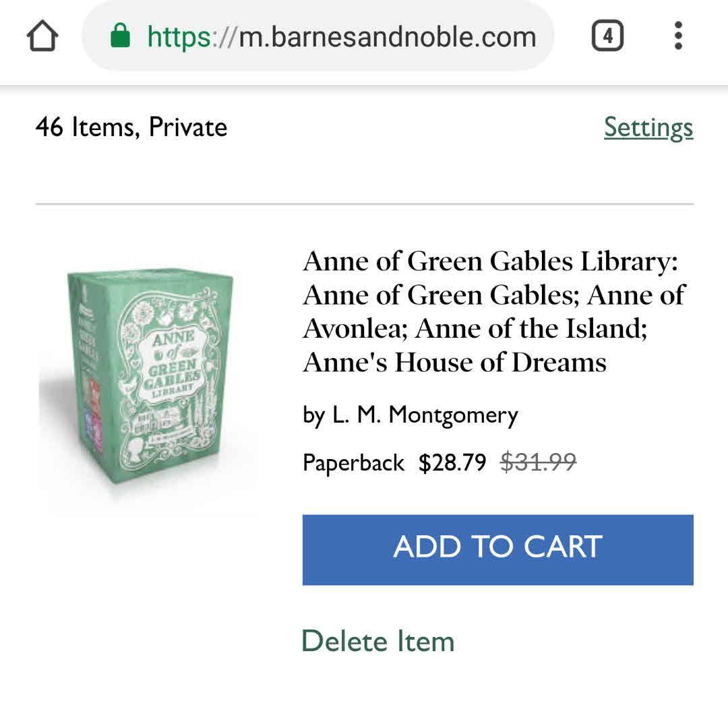The height and width of the screenshot is (728, 728).
Task: Tap the browser home icon
Action: tap(42, 36)
